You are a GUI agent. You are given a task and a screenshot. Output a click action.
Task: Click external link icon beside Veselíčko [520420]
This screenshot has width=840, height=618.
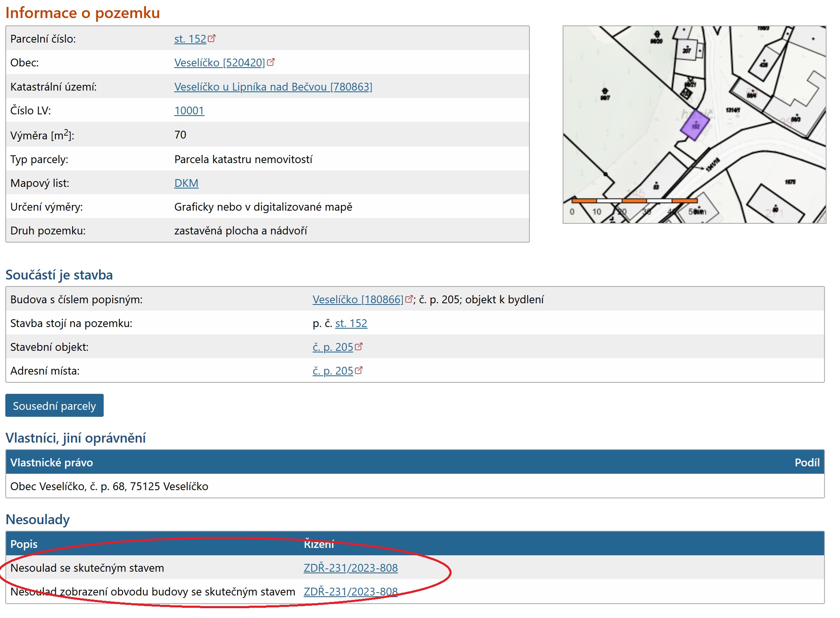[271, 62]
